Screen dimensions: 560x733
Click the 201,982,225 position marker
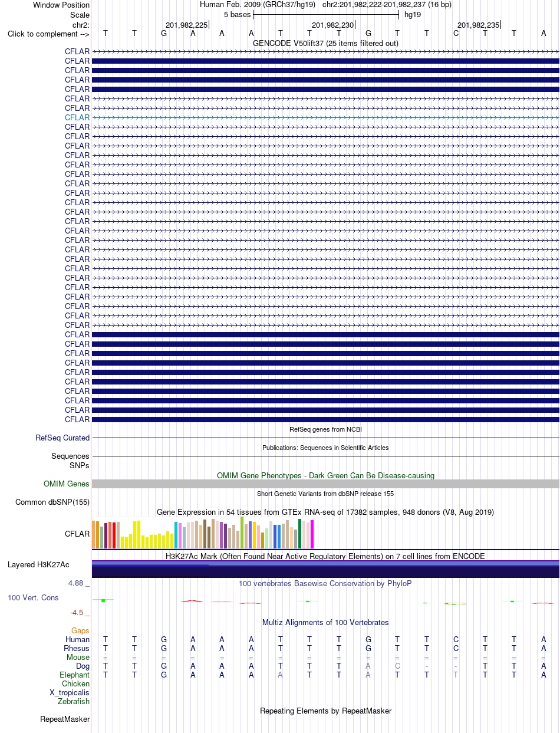pyautogui.click(x=187, y=25)
